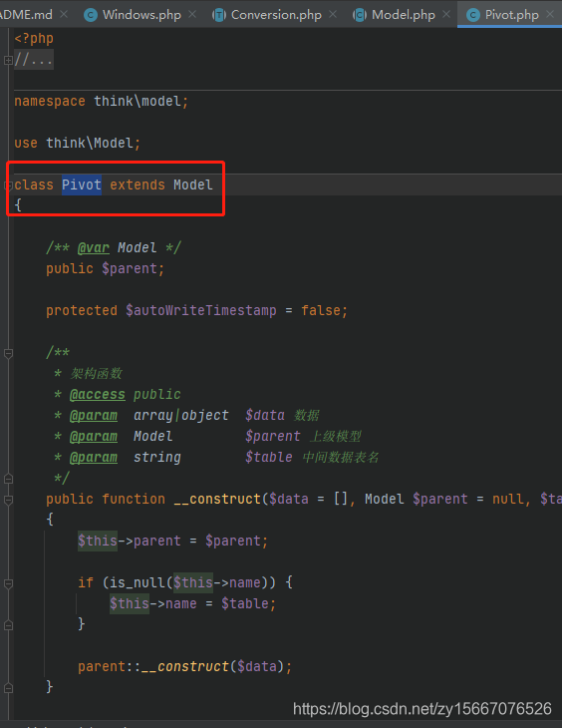Viewport: 562px width, 728px height.
Task: Switch to the Windows.php tab
Action: coord(141,15)
